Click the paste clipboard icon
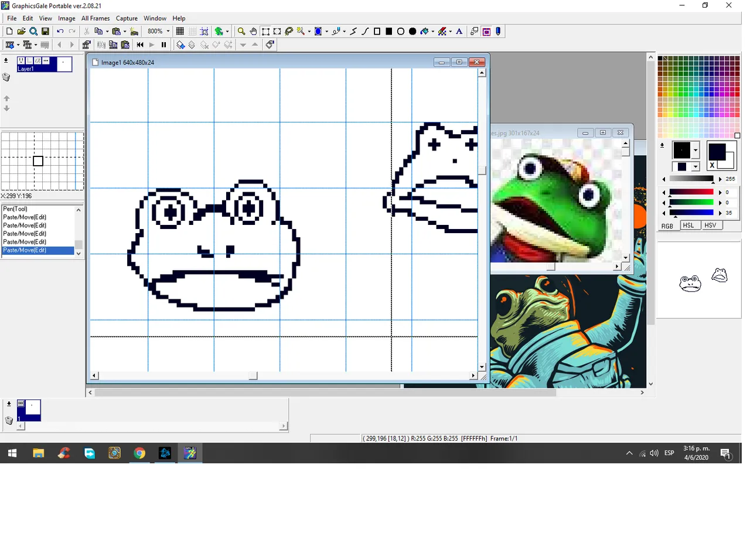 coord(116,32)
